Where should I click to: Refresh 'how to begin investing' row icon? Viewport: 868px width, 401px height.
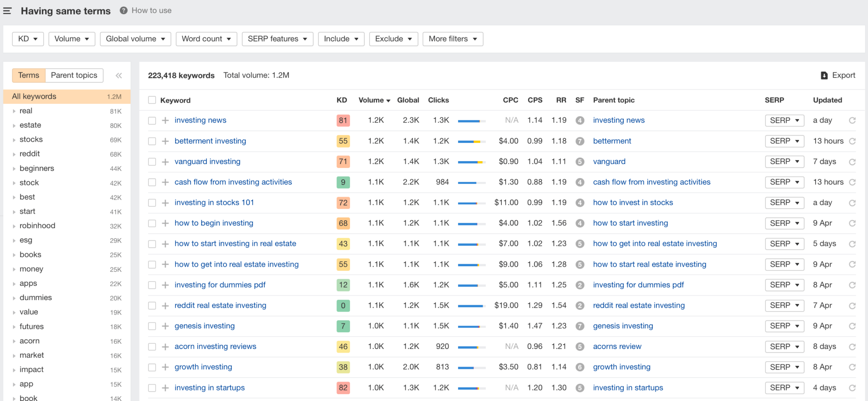852,223
